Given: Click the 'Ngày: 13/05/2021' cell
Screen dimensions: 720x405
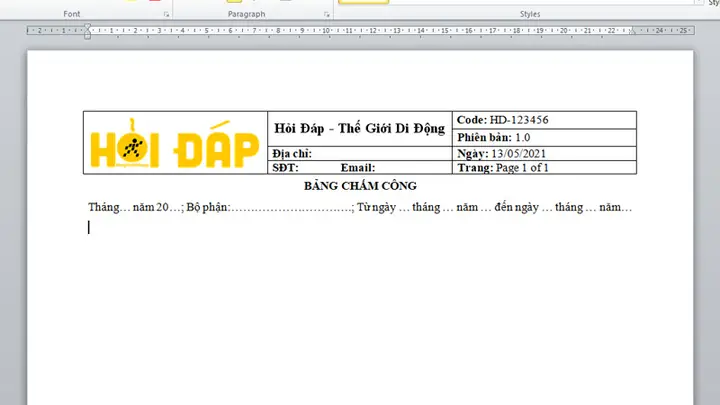Looking at the screenshot, I should click(544, 153).
